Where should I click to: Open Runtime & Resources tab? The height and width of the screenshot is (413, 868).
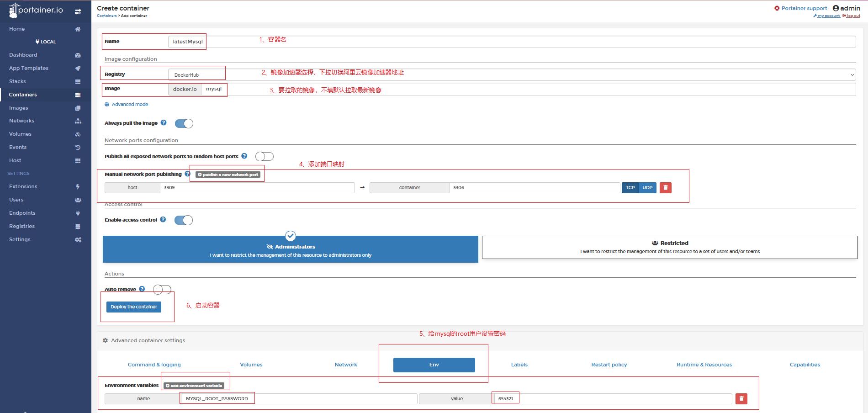click(704, 365)
